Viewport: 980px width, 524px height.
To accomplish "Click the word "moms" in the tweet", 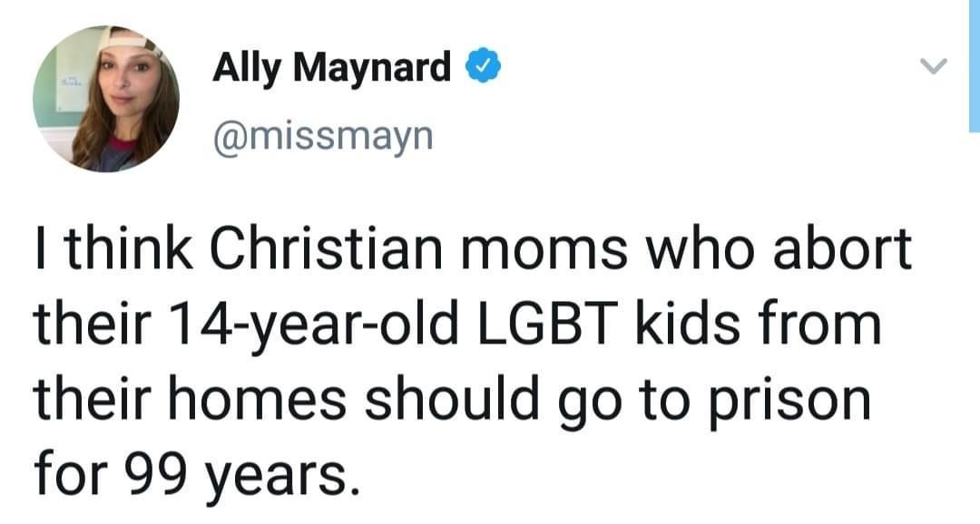I will 544,247.
